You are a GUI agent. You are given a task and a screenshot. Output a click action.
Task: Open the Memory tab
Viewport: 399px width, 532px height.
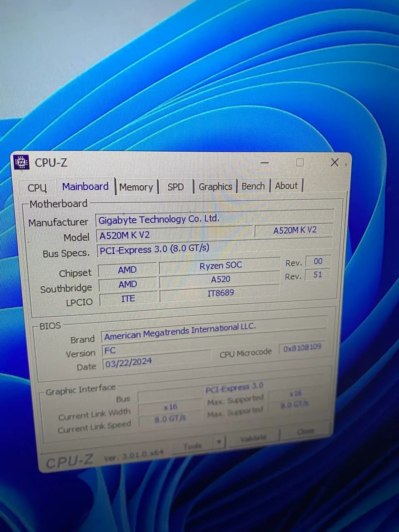click(136, 187)
